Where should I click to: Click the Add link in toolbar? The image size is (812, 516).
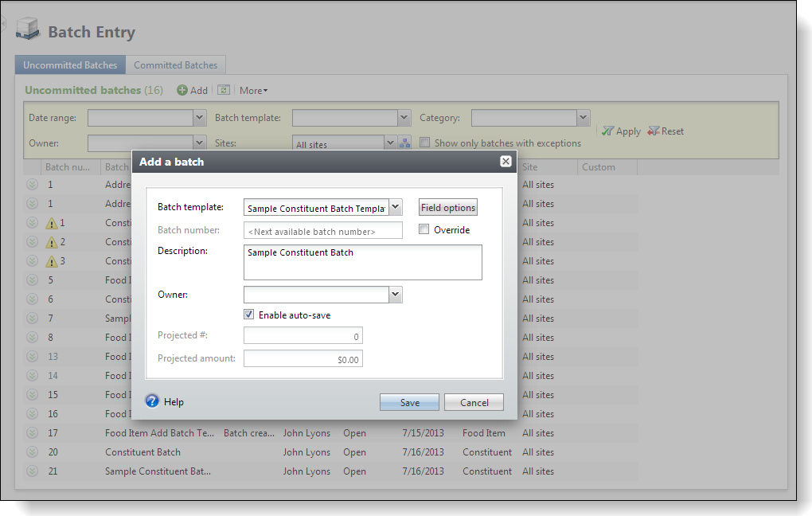(x=199, y=91)
